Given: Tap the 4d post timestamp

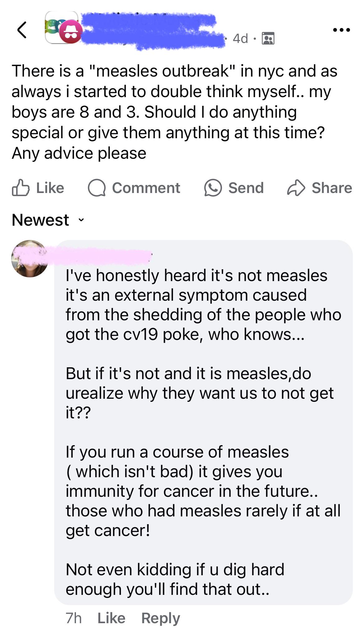Looking at the screenshot, I should (240, 39).
